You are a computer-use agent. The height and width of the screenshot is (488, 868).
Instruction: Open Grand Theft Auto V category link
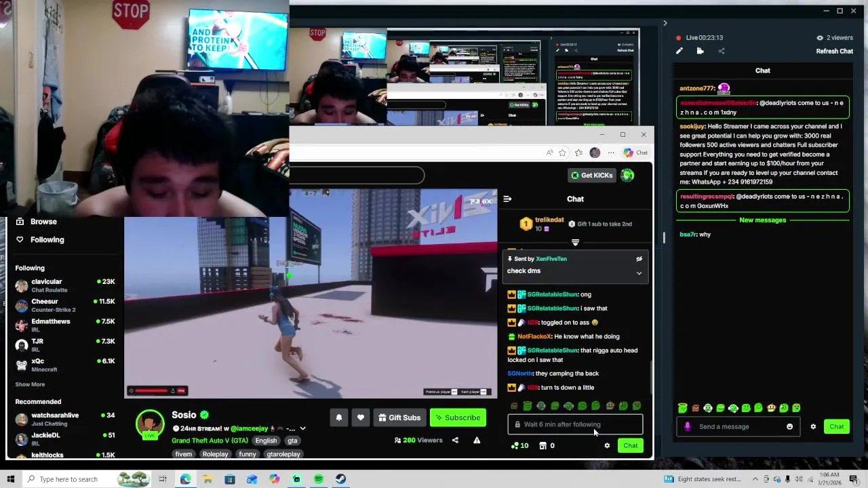click(210, 441)
